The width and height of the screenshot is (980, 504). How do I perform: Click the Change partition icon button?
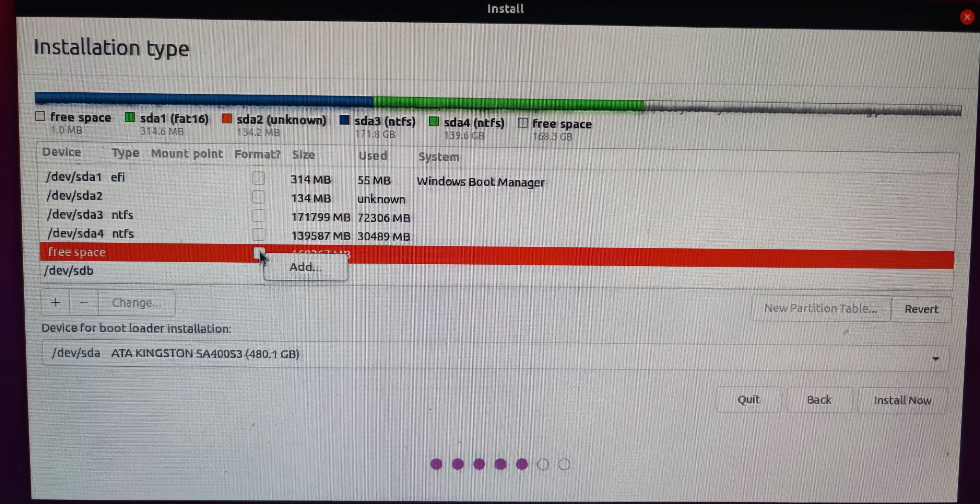click(x=135, y=303)
